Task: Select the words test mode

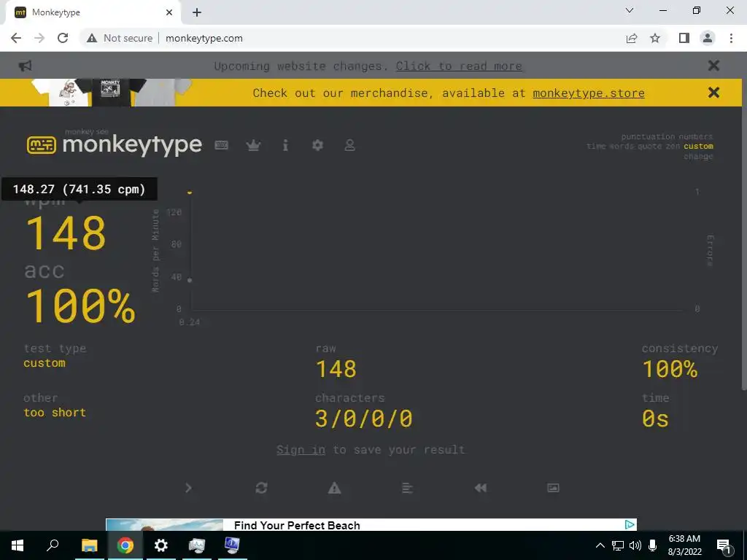Action: [622, 146]
